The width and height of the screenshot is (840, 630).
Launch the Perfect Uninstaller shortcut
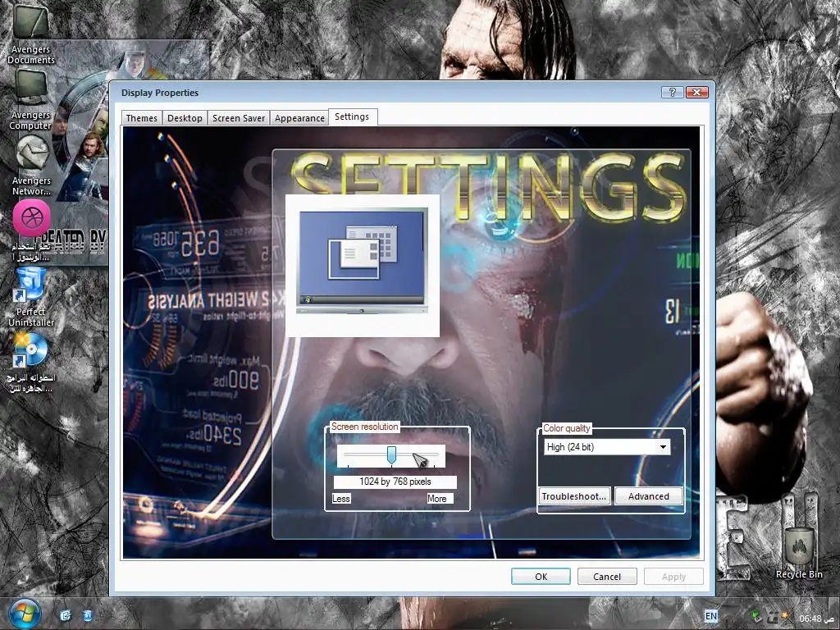tap(31, 297)
